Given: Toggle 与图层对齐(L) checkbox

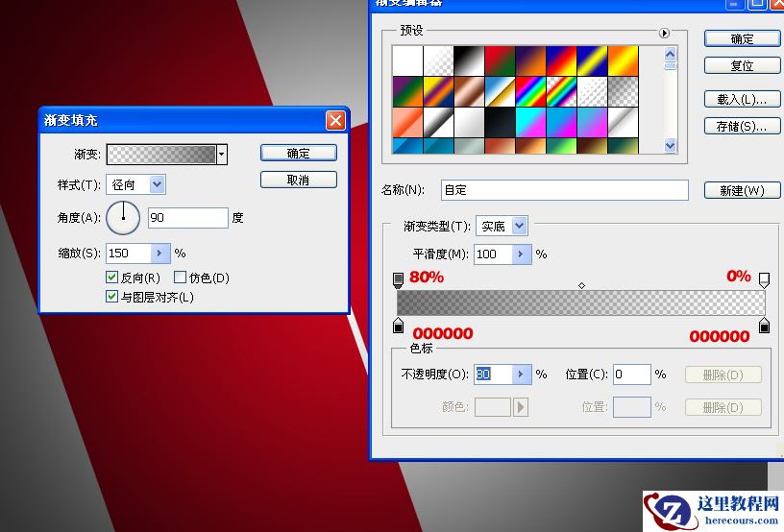Looking at the screenshot, I should point(112,297).
